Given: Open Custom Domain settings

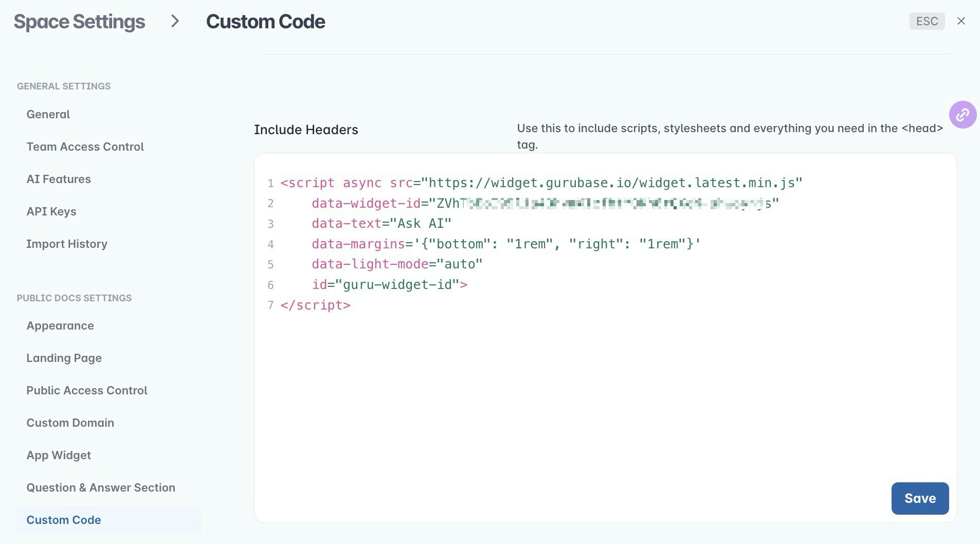Looking at the screenshot, I should point(70,423).
